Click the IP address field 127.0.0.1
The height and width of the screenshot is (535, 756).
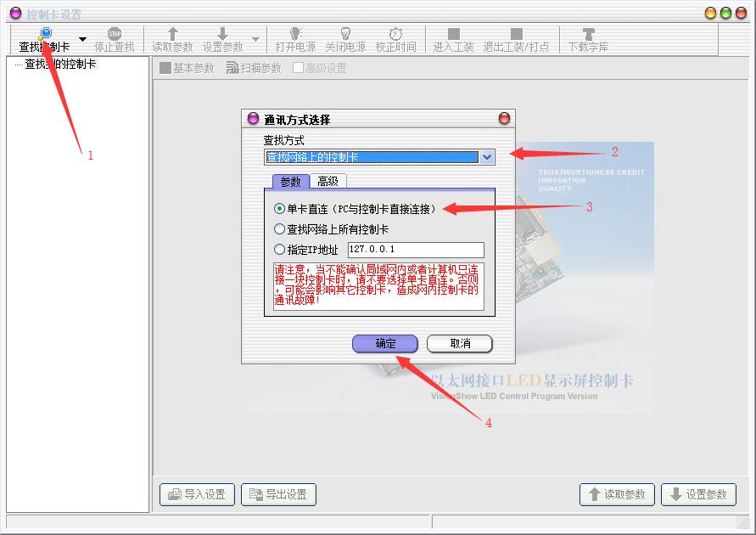click(415, 250)
